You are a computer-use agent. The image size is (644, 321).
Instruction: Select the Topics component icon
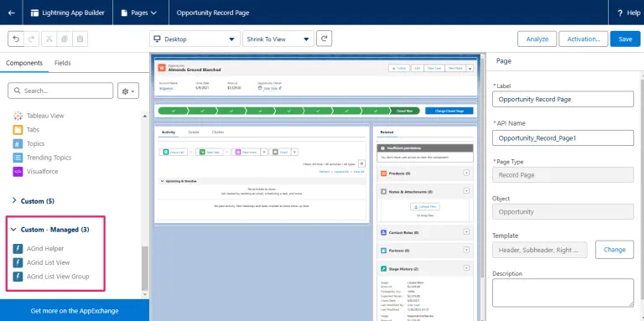tap(18, 143)
